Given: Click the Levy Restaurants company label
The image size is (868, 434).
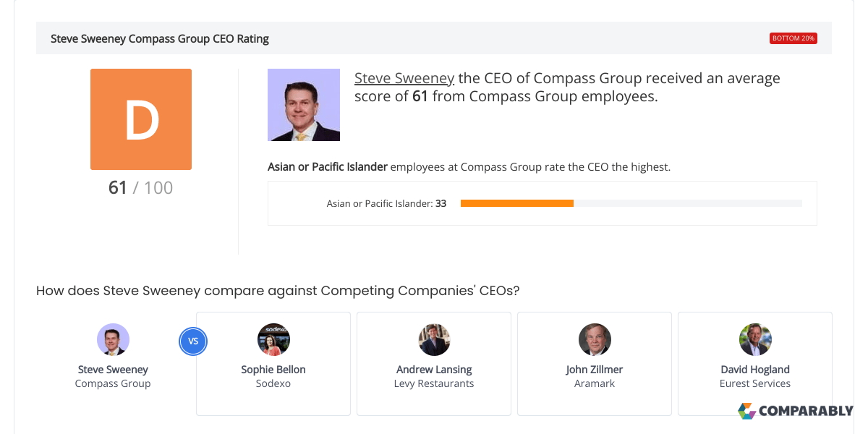Looking at the screenshot, I should pos(434,383).
